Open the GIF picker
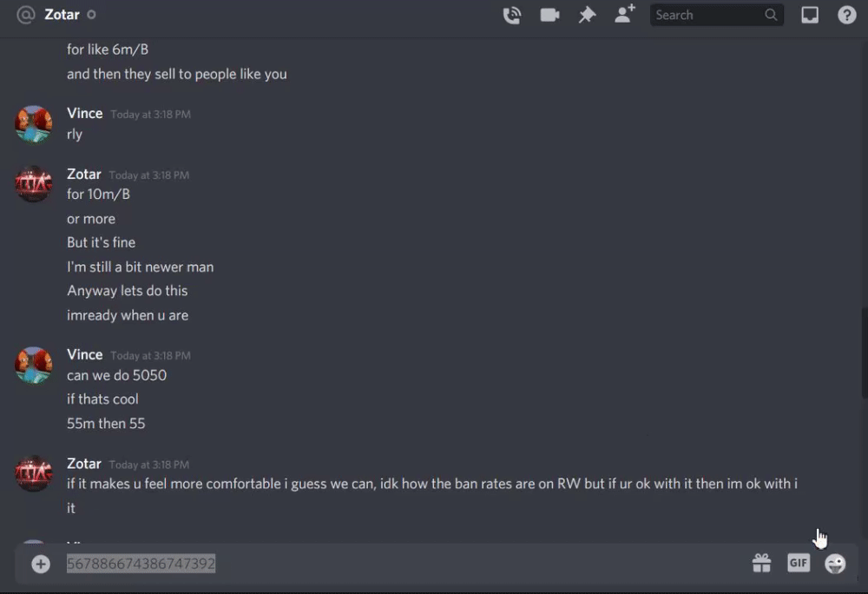Screen dimensions: 868x594 (x=799, y=563)
